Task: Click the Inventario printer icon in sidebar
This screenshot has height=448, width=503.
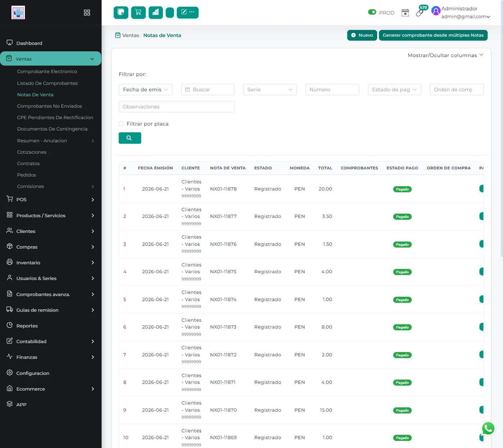Action: point(10,262)
